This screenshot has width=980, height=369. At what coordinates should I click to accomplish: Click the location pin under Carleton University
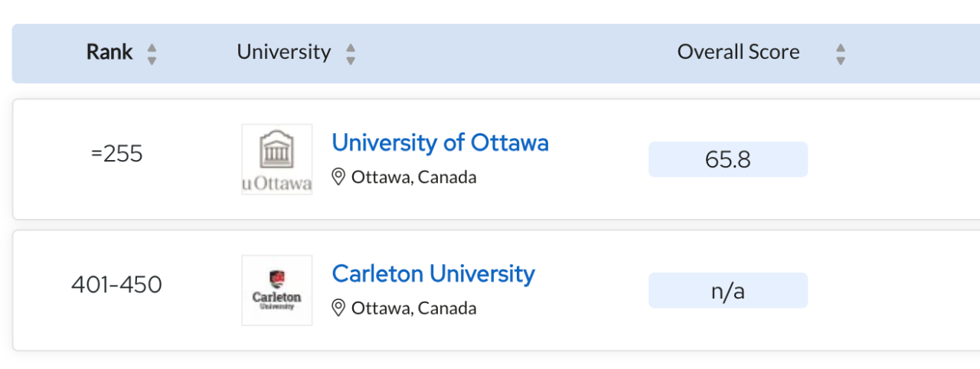point(338,309)
